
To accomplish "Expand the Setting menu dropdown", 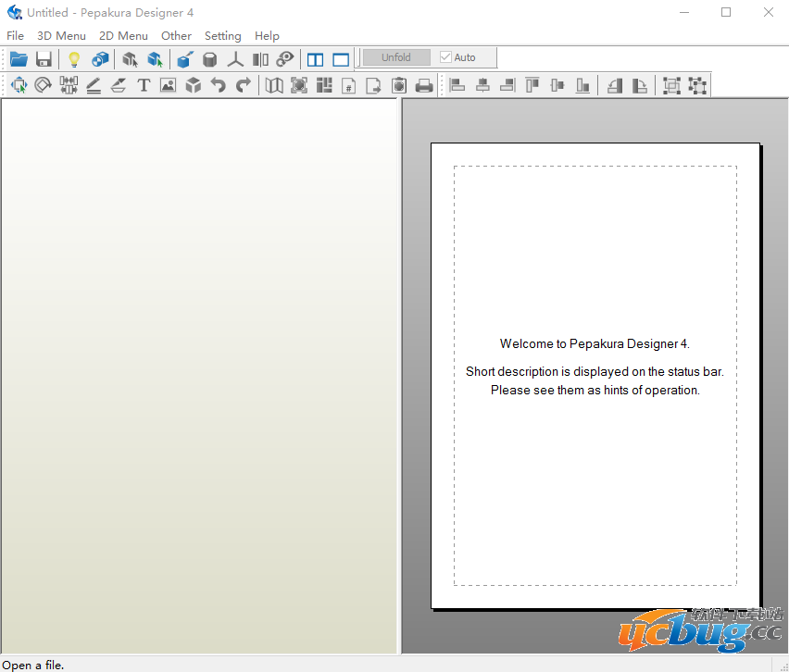I will 222,36.
